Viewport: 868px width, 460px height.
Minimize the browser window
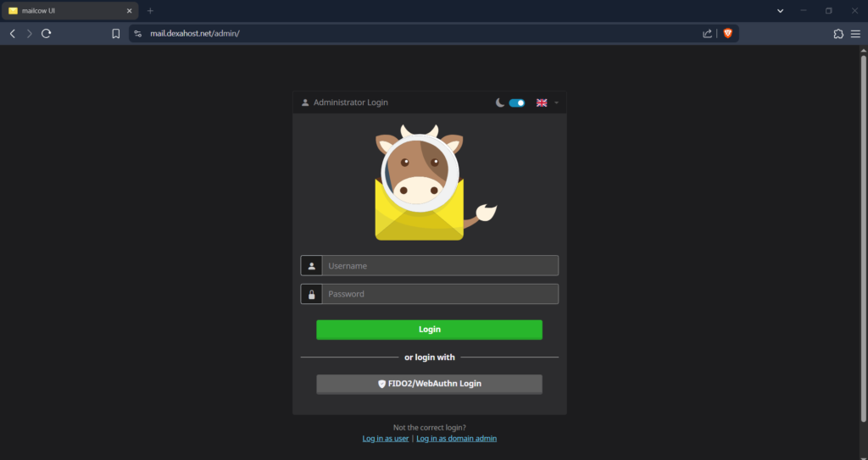point(804,10)
